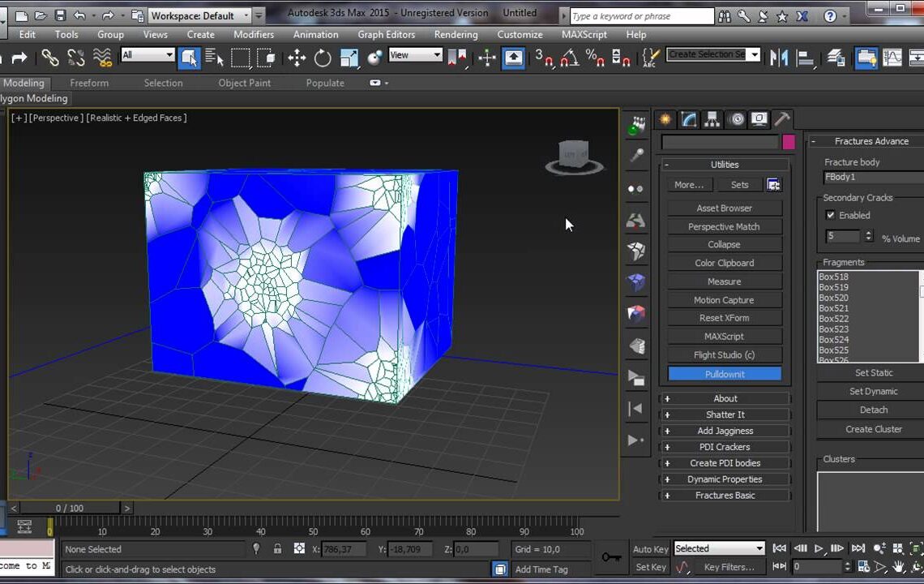Switch to the Hierarchy panel icon
The width and height of the screenshot is (924, 584).
click(712, 119)
